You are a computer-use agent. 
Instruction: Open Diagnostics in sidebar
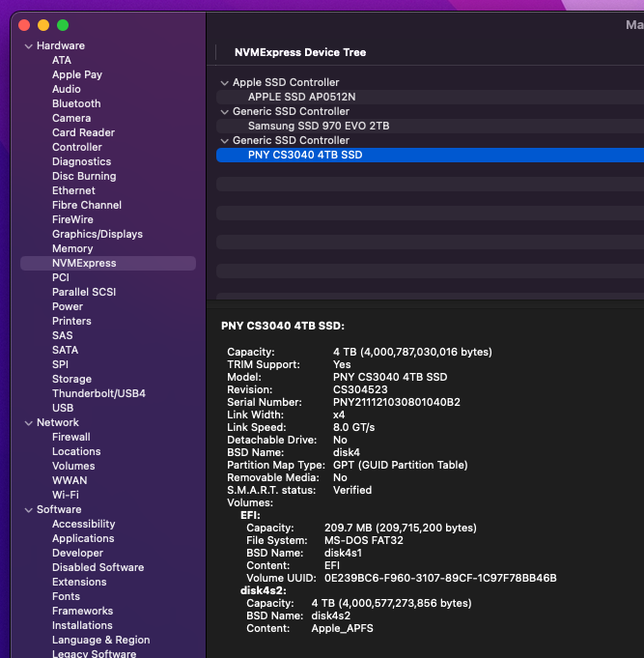point(82,161)
